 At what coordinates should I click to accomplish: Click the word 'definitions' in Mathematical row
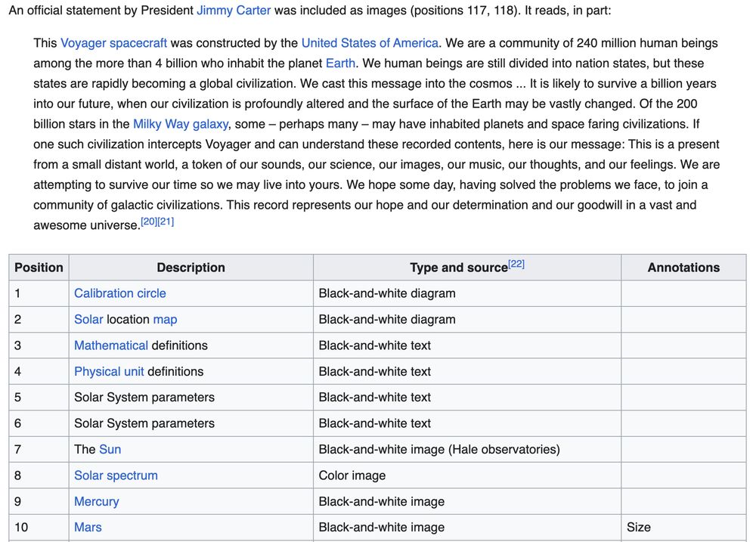179,345
